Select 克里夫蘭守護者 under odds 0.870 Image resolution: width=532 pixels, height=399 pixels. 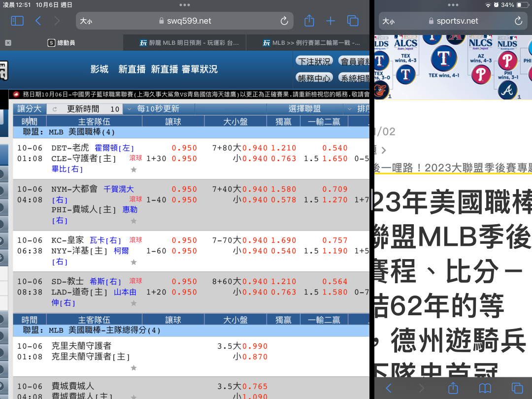(x=255, y=357)
